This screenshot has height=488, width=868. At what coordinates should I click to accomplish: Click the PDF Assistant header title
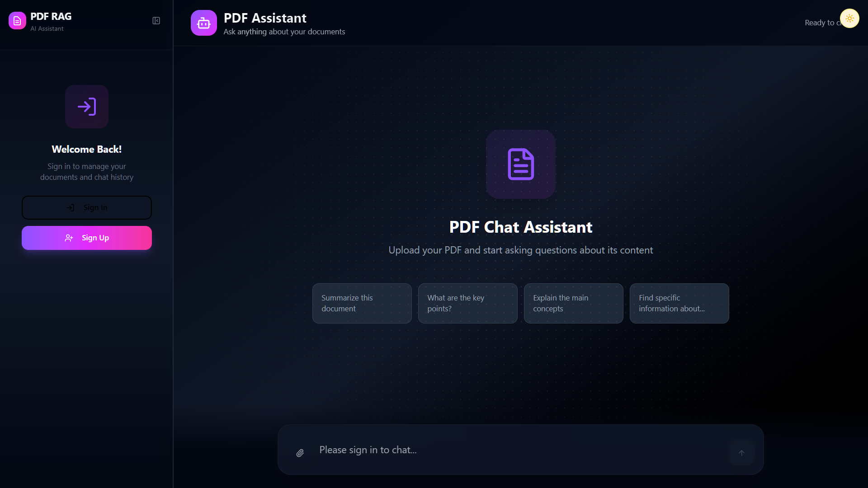[x=265, y=18]
